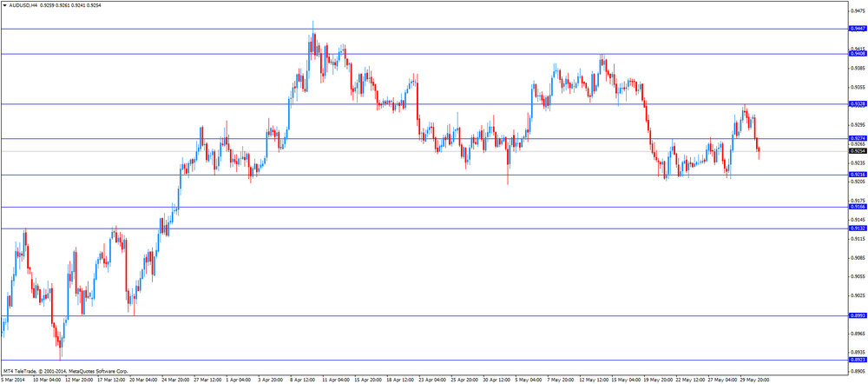
Task: Click the 5 Mar 2014 date label
Action: tap(13, 381)
